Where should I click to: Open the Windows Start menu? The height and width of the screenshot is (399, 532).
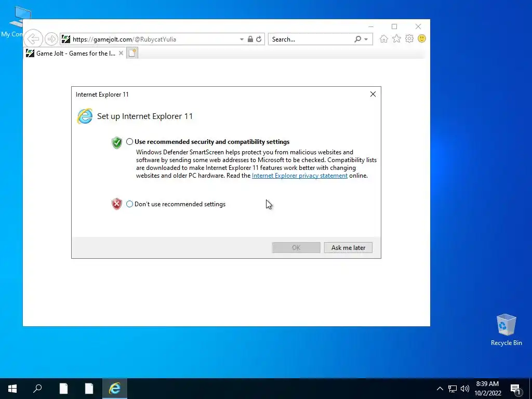click(12, 389)
